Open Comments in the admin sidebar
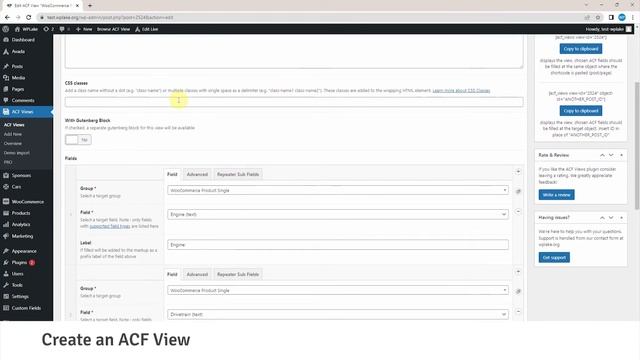This screenshot has width=640, height=360. pos(23,100)
